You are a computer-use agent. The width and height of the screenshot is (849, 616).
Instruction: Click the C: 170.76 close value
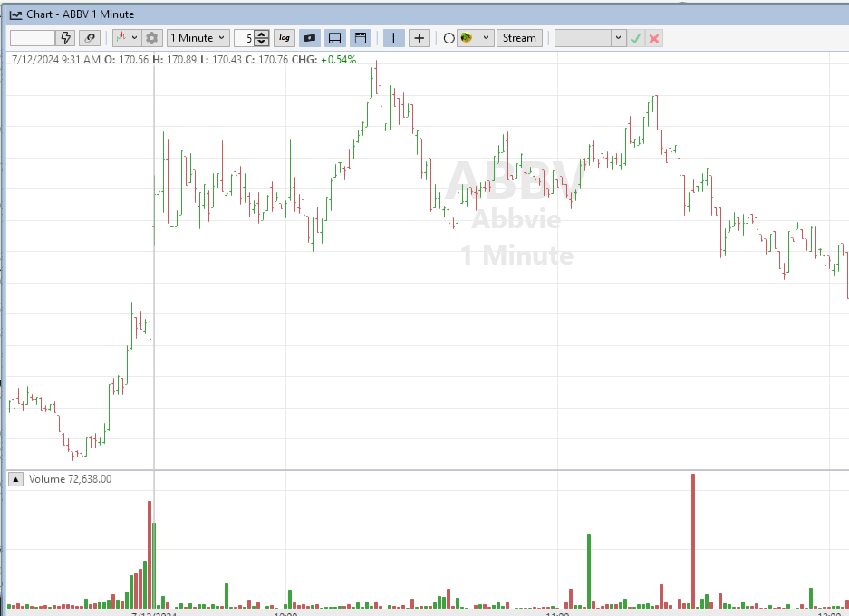tap(267, 60)
